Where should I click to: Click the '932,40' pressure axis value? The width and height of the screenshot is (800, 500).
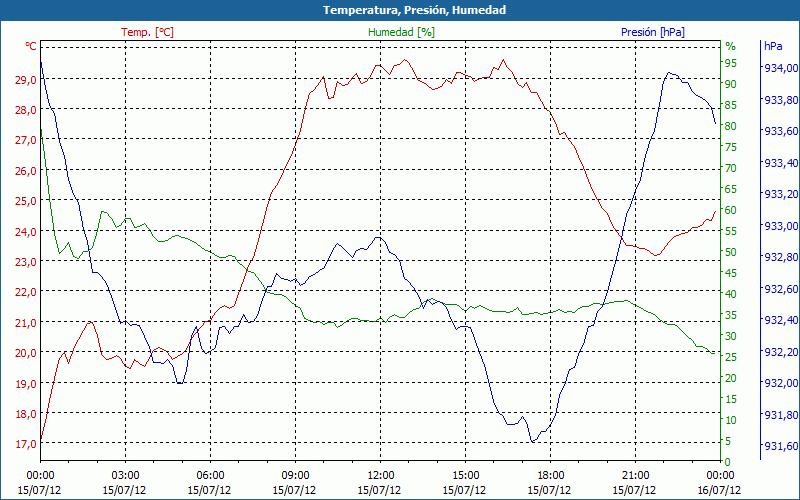(x=780, y=320)
